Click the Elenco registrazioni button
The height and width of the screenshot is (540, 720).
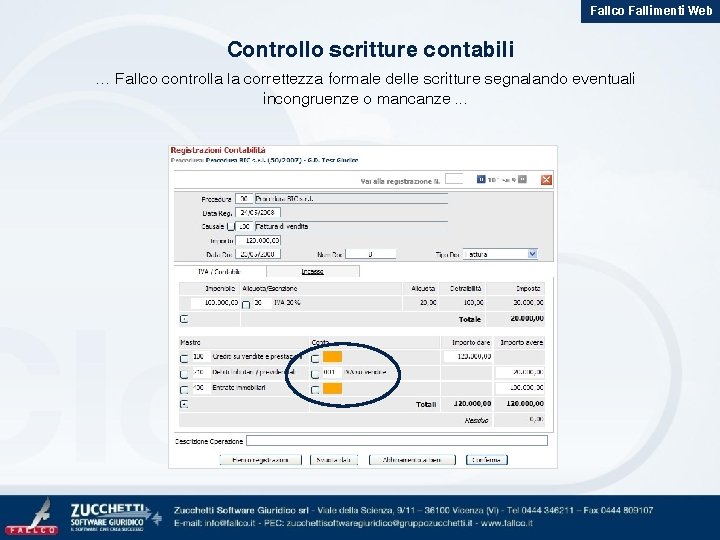coord(260,460)
